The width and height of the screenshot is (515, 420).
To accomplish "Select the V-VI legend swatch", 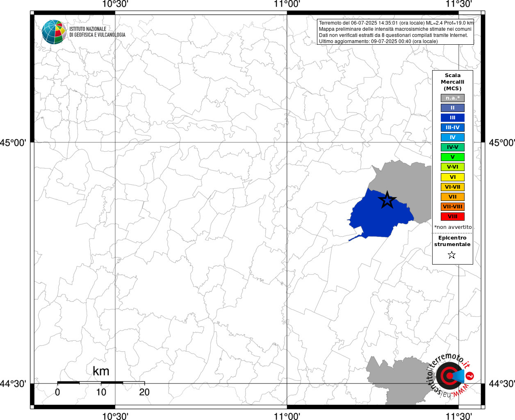I will tap(453, 167).
